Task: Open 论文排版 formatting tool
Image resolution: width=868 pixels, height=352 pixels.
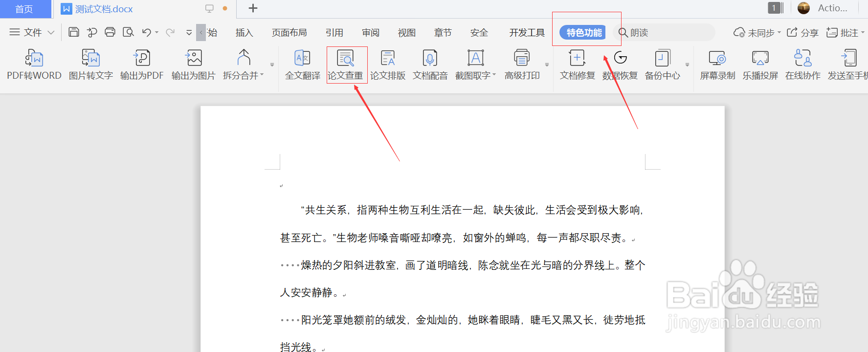Action: (388, 65)
